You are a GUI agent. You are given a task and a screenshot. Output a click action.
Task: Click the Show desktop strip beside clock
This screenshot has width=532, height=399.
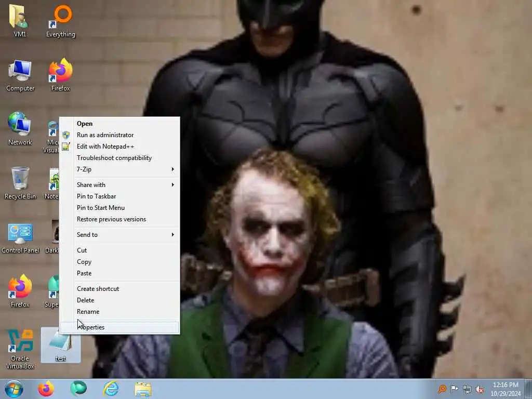[x=528, y=389]
